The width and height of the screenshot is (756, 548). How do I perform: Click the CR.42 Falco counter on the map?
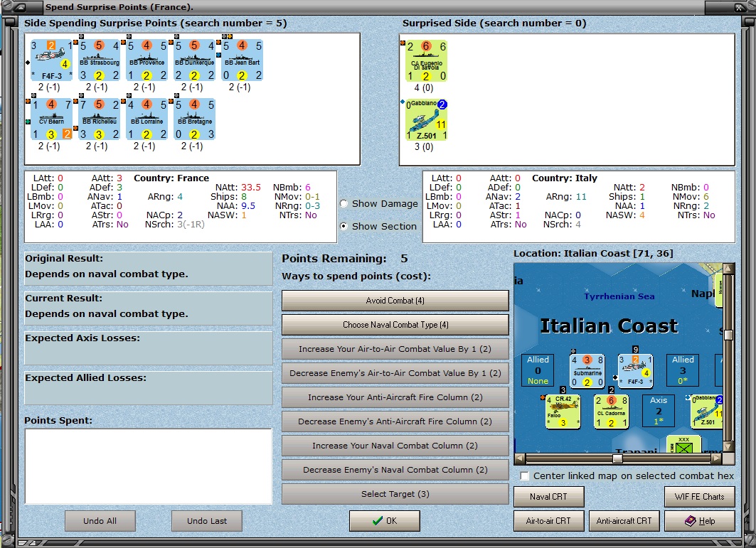click(563, 411)
